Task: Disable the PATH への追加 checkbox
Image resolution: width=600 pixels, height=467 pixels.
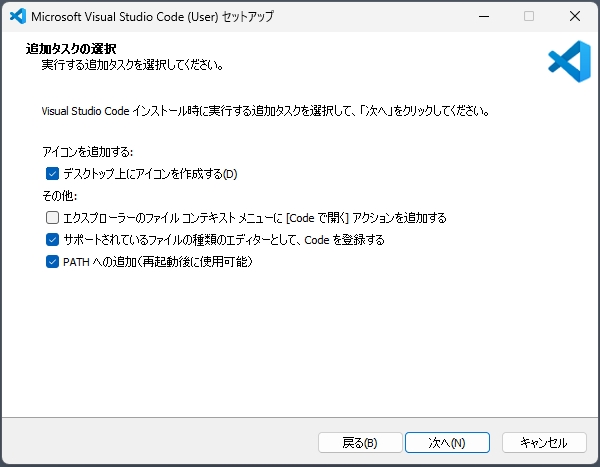Action: point(53,262)
